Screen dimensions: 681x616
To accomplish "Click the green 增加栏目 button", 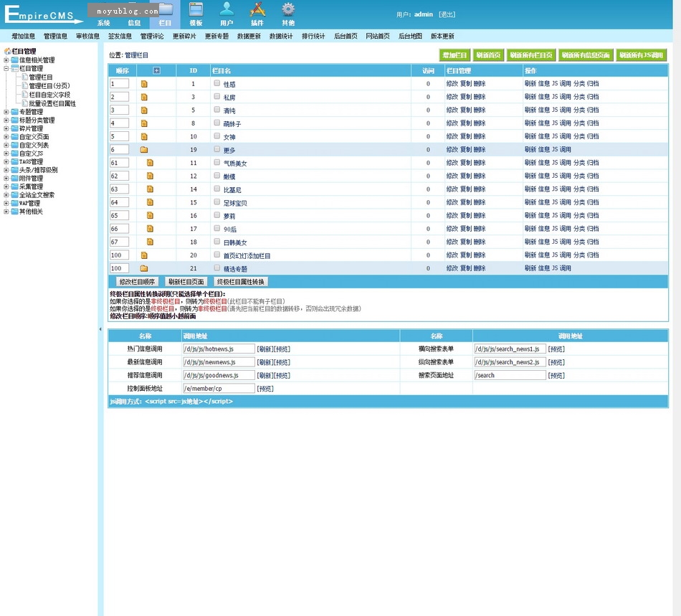I will click(x=454, y=55).
